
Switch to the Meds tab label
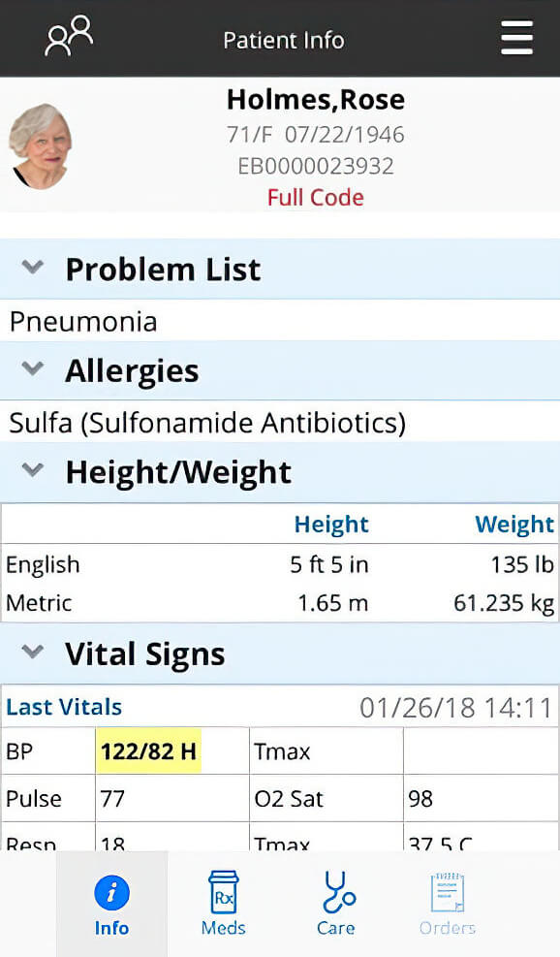click(223, 928)
